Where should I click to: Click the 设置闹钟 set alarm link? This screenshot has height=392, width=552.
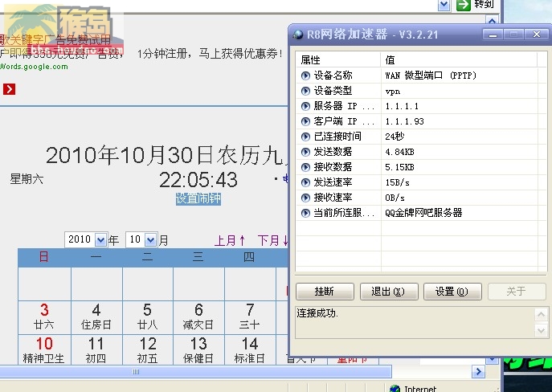tap(198, 198)
